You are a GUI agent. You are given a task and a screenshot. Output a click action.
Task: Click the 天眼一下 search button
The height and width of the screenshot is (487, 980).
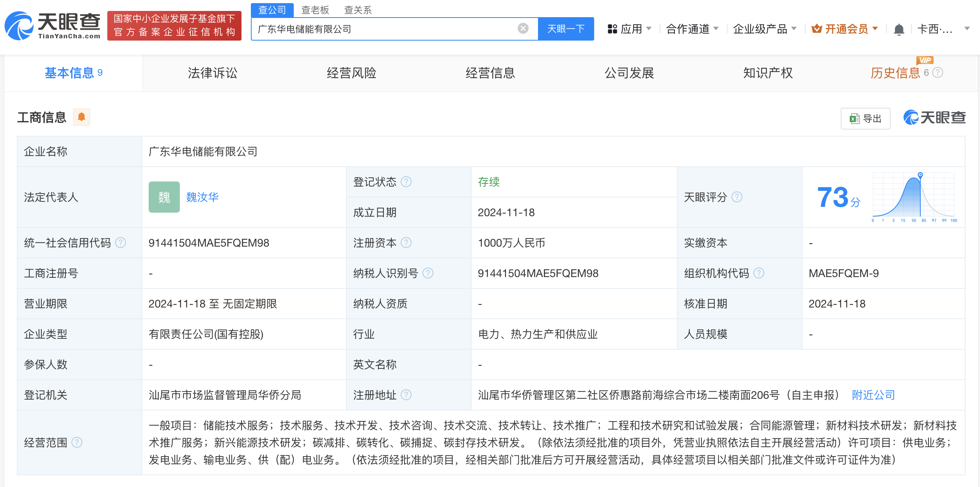pos(566,29)
